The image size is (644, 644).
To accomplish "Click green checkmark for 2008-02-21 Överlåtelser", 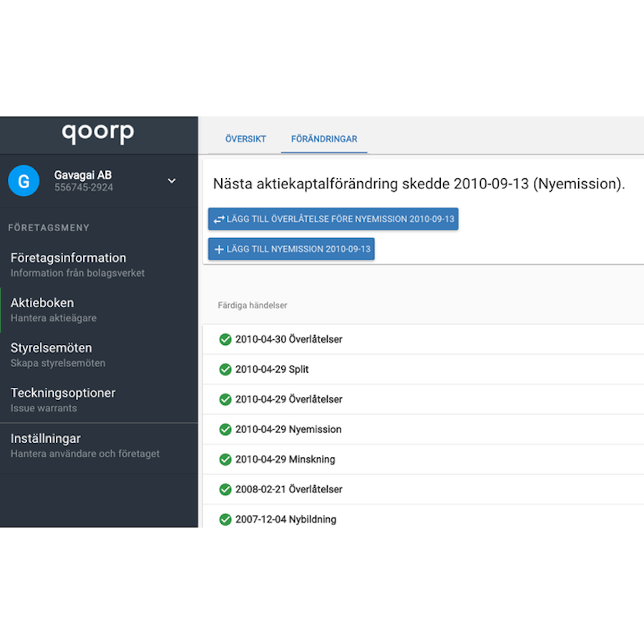I will (x=225, y=489).
